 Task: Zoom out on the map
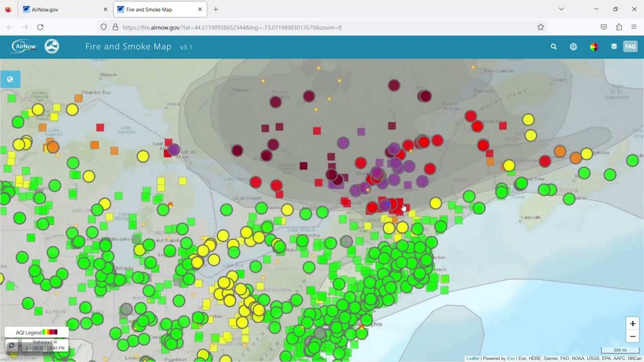click(x=632, y=337)
